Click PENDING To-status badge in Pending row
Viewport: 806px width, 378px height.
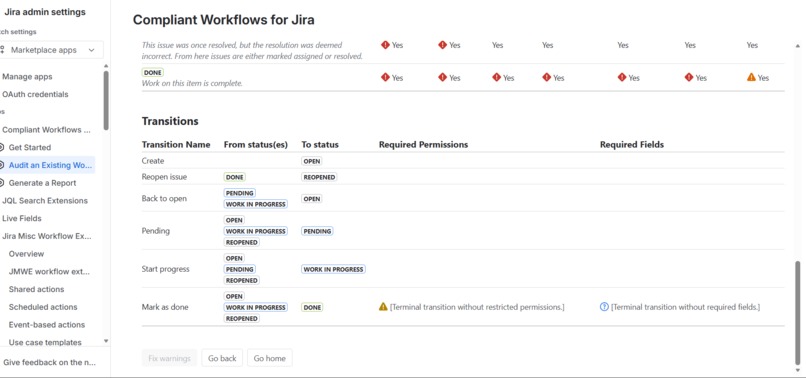317,231
